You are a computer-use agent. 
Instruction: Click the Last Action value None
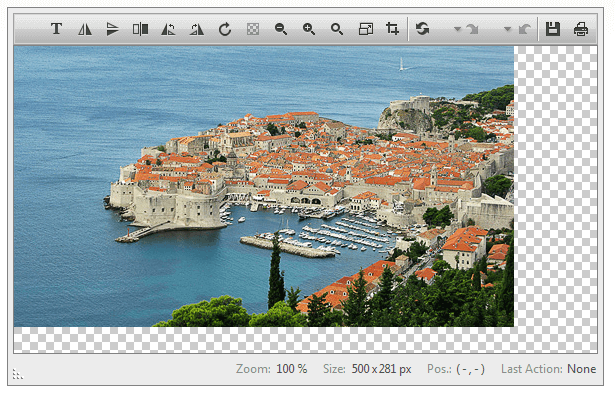coord(582,369)
